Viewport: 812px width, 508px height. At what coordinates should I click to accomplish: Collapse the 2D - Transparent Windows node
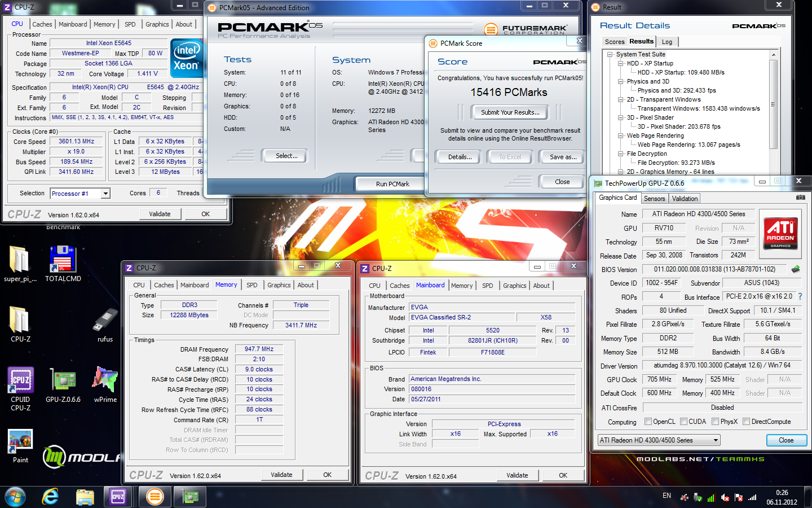point(621,100)
